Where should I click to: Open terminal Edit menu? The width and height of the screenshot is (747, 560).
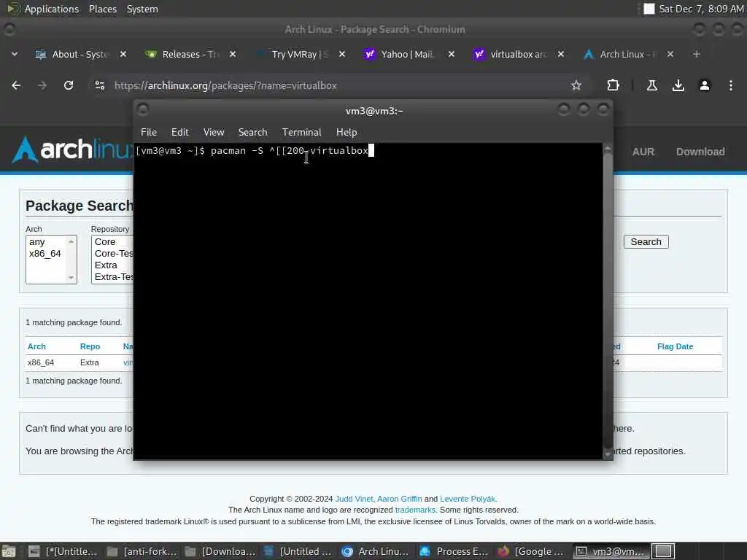click(180, 133)
